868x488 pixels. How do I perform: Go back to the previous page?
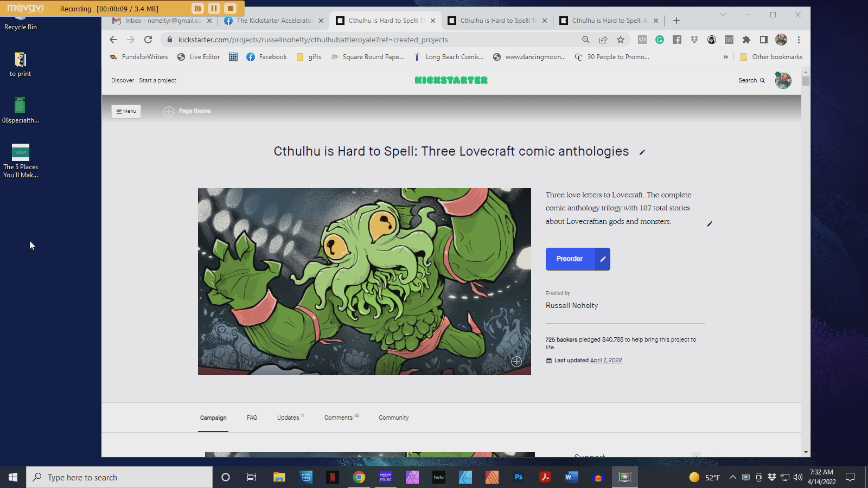pos(113,40)
